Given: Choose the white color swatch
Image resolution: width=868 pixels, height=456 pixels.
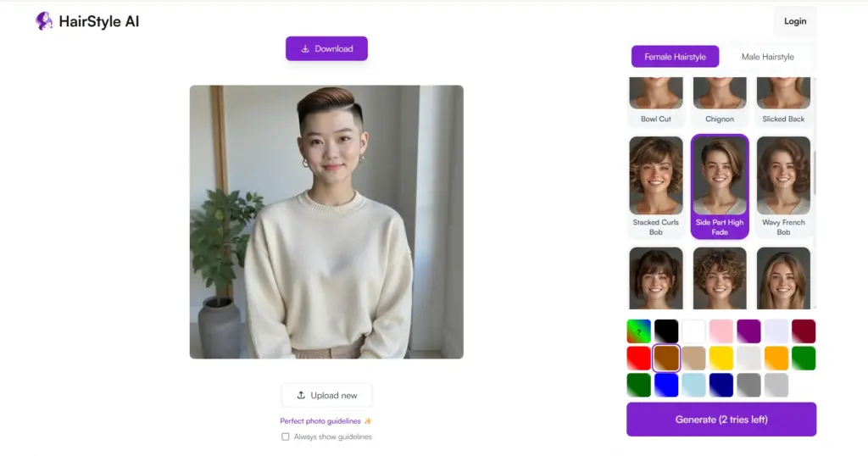Looking at the screenshot, I should (x=693, y=331).
